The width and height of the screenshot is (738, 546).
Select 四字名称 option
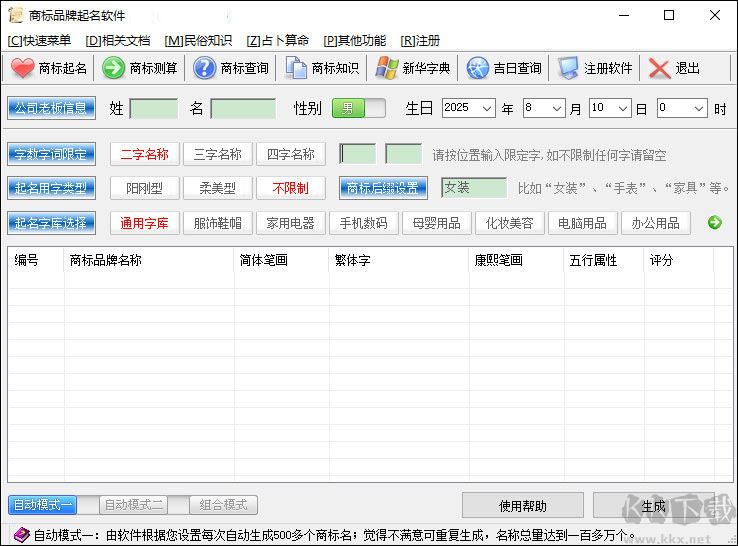coord(290,154)
